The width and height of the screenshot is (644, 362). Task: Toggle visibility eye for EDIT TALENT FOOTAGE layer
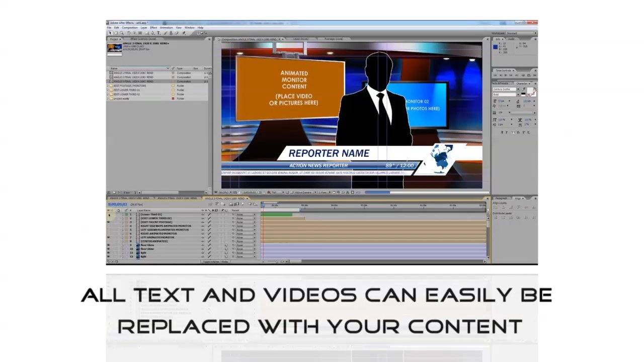(x=108, y=222)
